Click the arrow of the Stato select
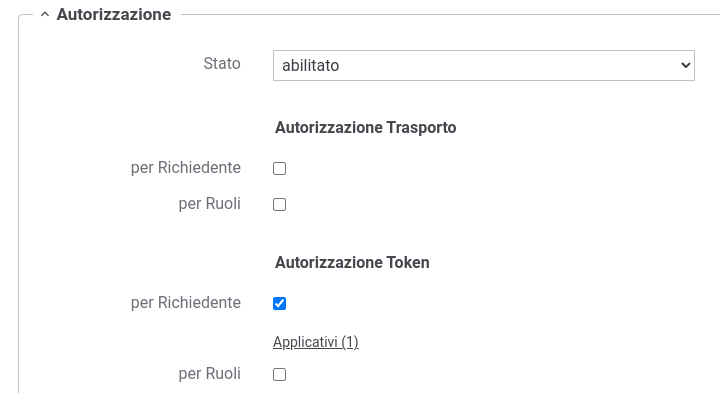This screenshot has height=393, width=720. point(686,66)
